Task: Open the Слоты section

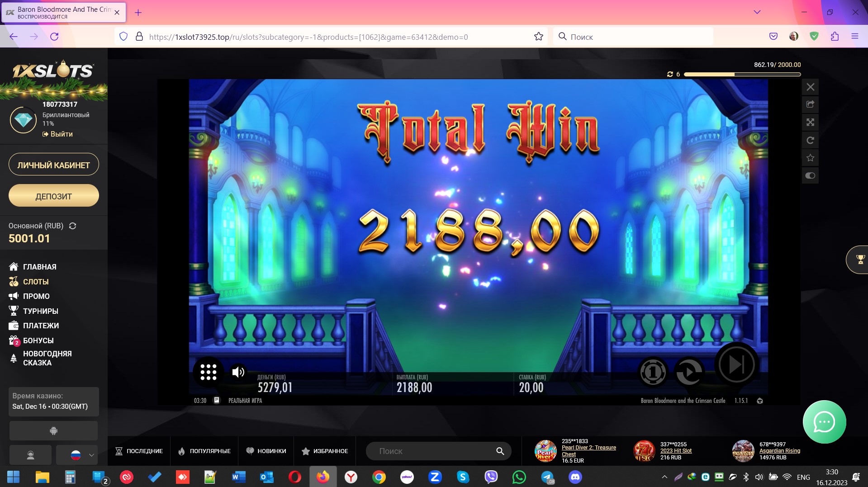Action: [29, 282]
